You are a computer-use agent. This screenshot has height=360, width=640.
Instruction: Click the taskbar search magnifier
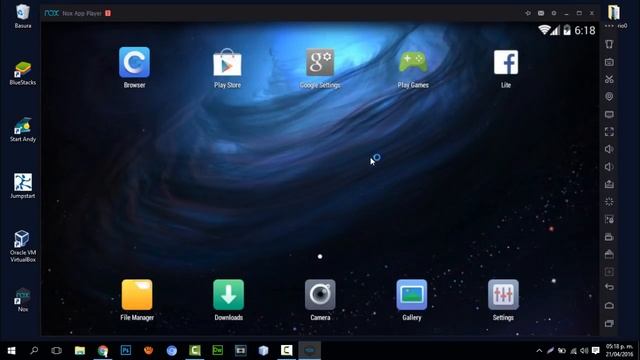tap(34, 350)
